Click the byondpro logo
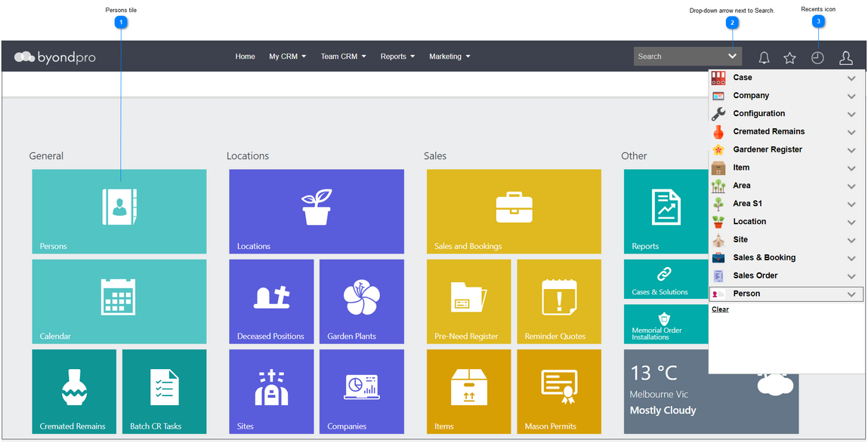 pos(55,57)
